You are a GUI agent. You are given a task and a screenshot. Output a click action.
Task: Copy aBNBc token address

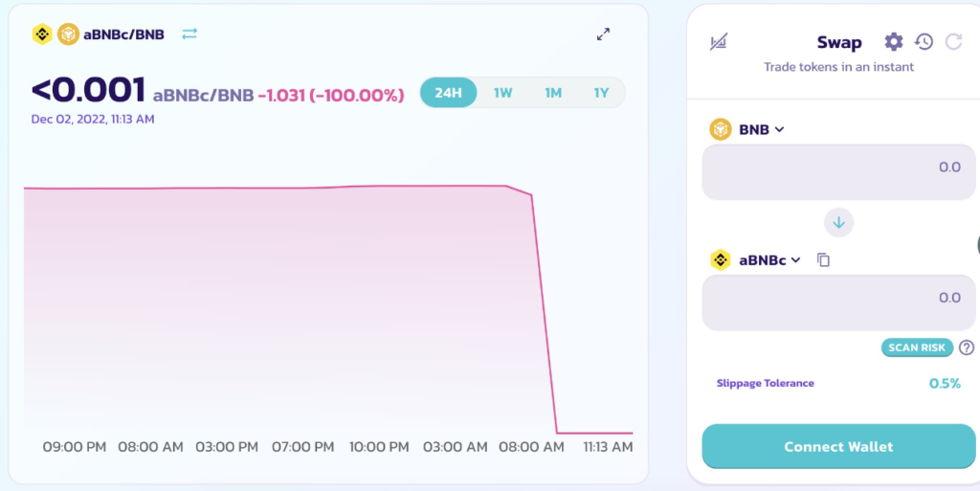tap(823, 260)
